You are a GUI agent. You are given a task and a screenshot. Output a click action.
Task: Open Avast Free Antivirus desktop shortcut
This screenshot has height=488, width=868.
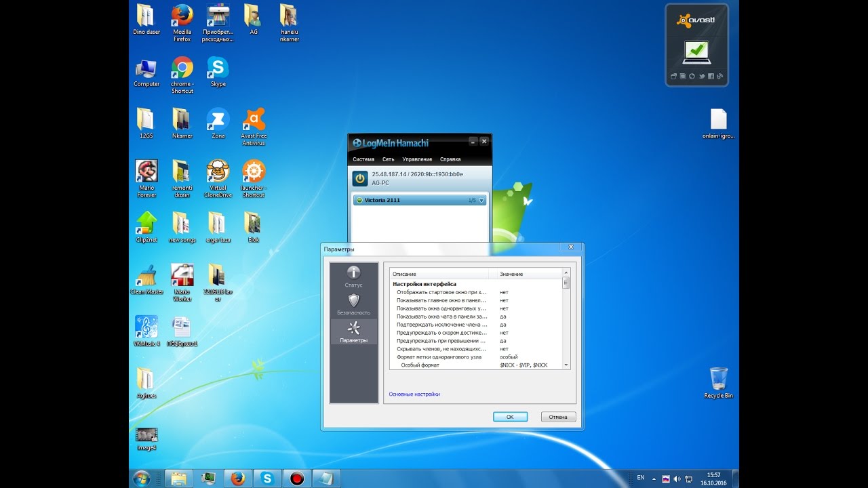coord(254,127)
